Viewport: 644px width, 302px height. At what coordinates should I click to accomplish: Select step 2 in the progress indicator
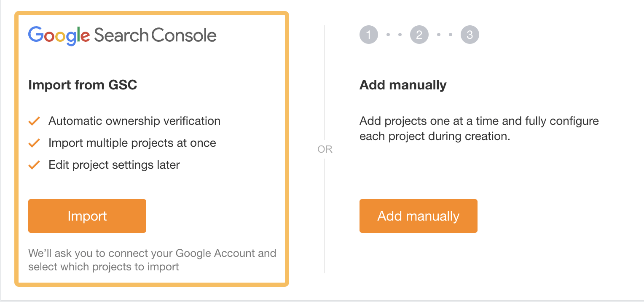click(x=419, y=35)
